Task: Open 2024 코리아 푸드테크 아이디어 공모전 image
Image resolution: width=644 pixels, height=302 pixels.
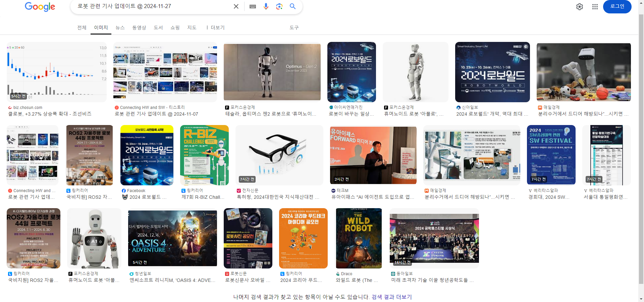Action: coord(303,238)
